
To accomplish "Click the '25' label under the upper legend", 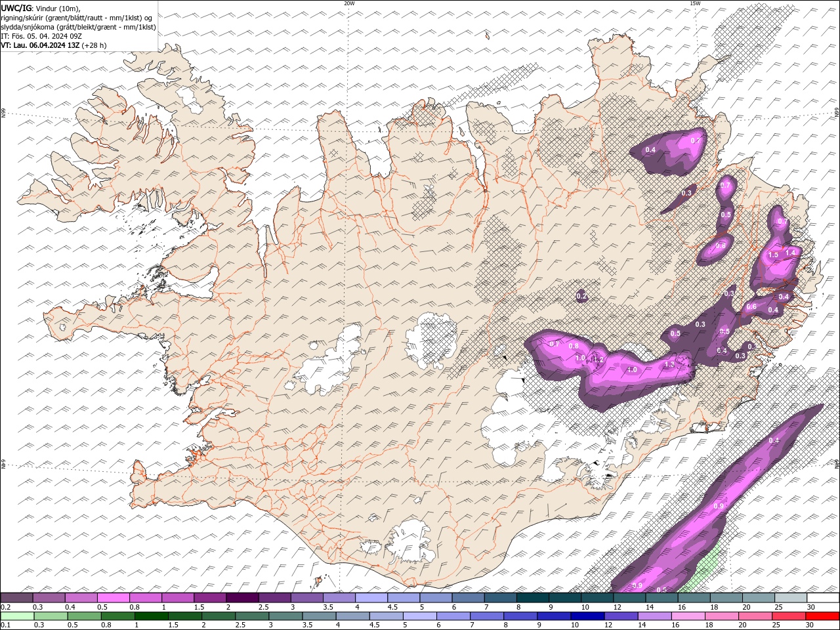I will pyautogui.click(x=779, y=607).
